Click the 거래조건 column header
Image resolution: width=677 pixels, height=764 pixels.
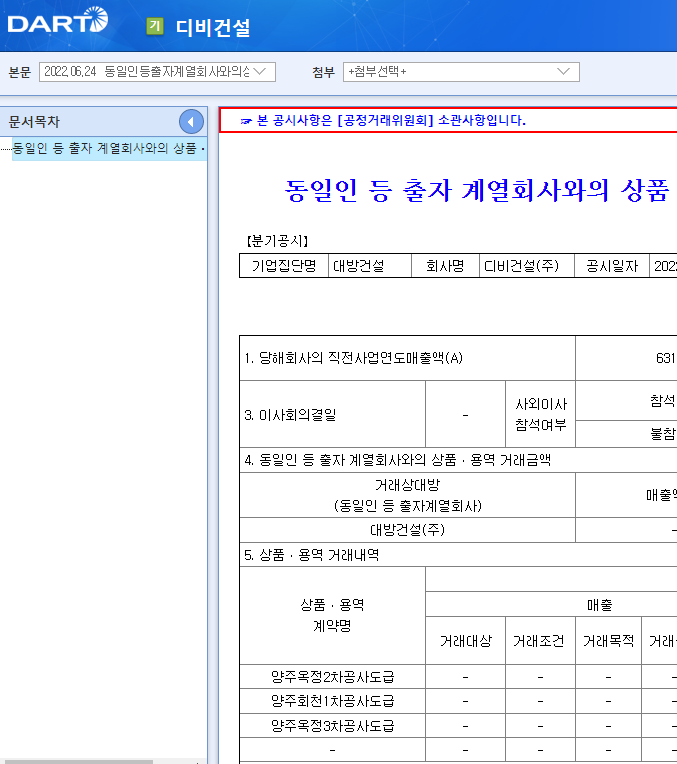click(541, 641)
